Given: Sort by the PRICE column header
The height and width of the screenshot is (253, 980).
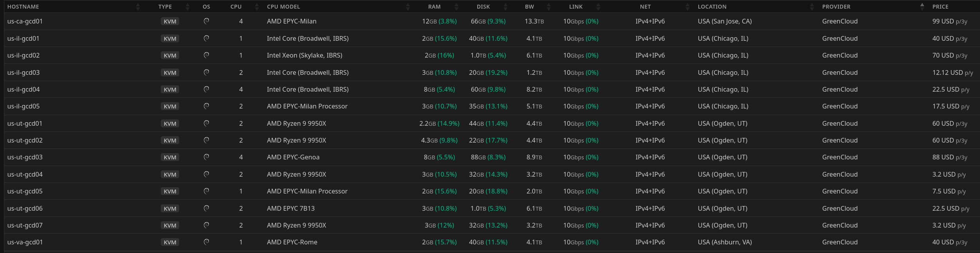Looking at the screenshot, I should tap(940, 7).
